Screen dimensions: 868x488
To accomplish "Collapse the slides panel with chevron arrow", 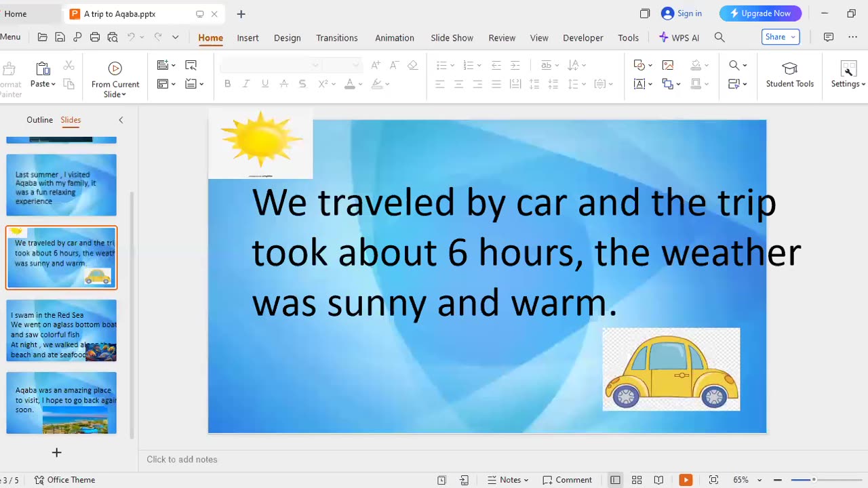I will [x=121, y=120].
